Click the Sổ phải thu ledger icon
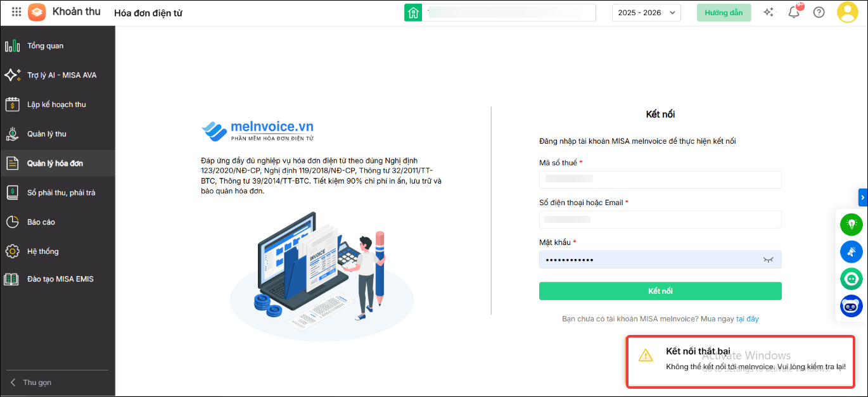 (12, 192)
